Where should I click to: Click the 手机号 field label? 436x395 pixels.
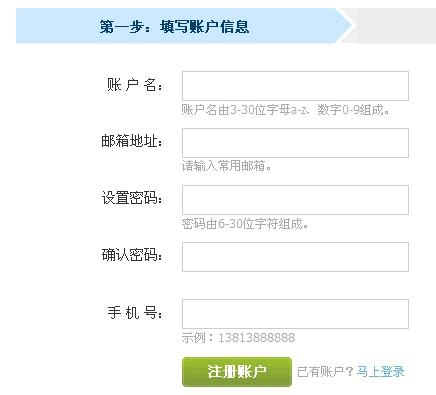tap(134, 312)
